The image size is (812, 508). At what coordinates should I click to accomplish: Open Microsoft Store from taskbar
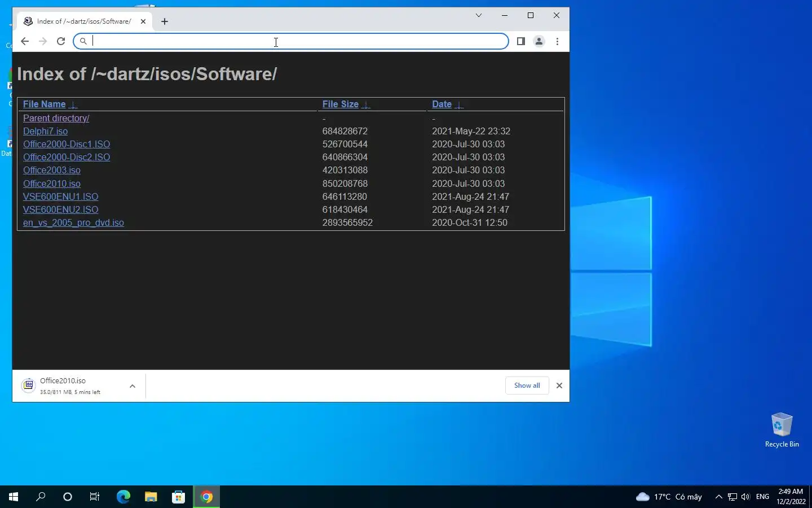point(178,497)
